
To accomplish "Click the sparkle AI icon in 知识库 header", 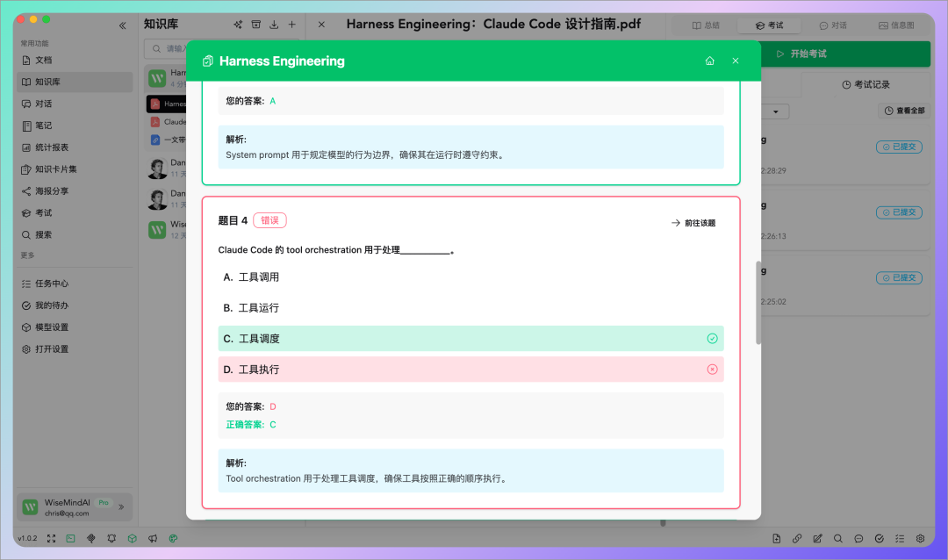I will click(x=238, y=25).
